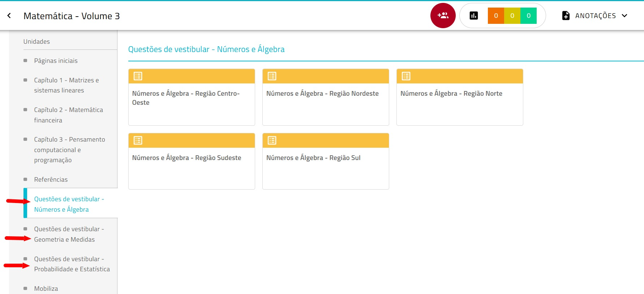Open Capítulo 3 - Pensamento computacional
This screenshot has height=294, width=644.
(70, 150)
